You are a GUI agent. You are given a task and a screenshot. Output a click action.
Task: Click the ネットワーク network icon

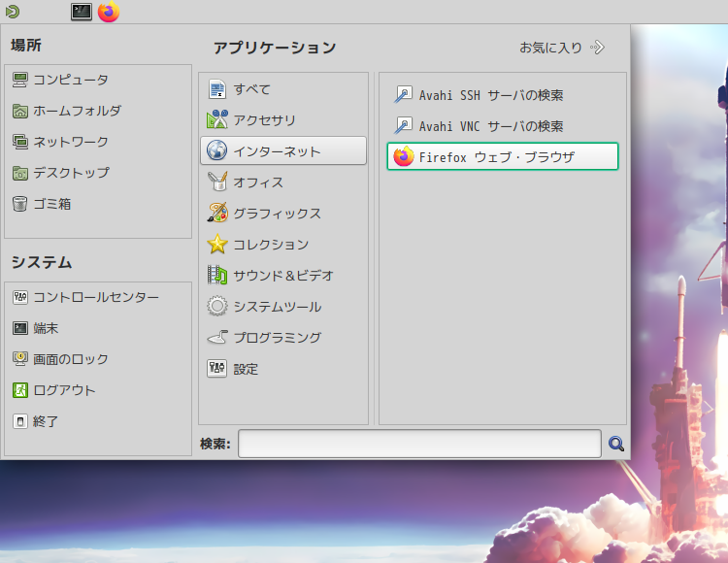tap(20, 142)
